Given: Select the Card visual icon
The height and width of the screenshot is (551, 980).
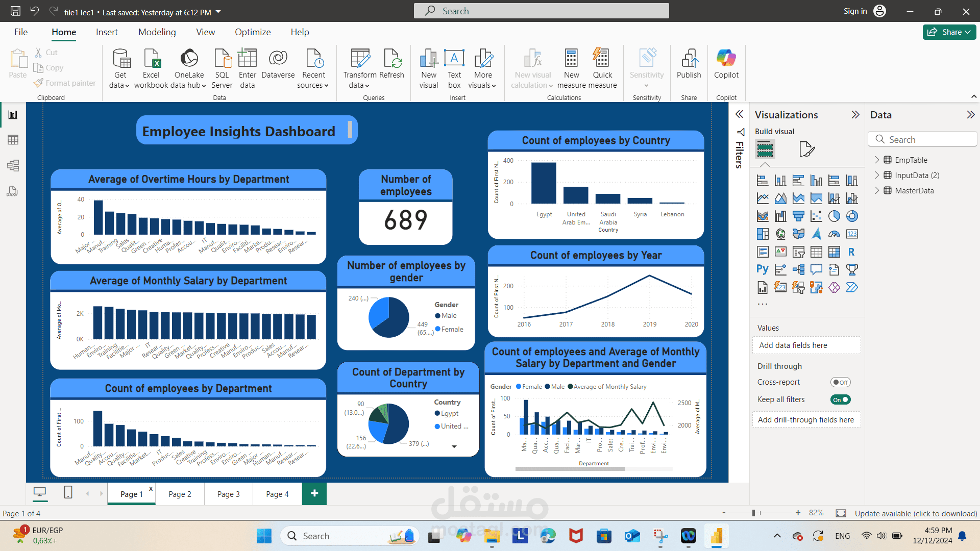Looking at the screenshot, I should (852, 234).
